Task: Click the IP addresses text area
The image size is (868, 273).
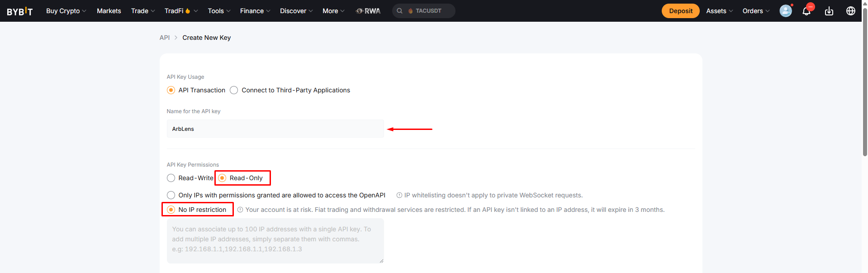Action: (275, 241)
